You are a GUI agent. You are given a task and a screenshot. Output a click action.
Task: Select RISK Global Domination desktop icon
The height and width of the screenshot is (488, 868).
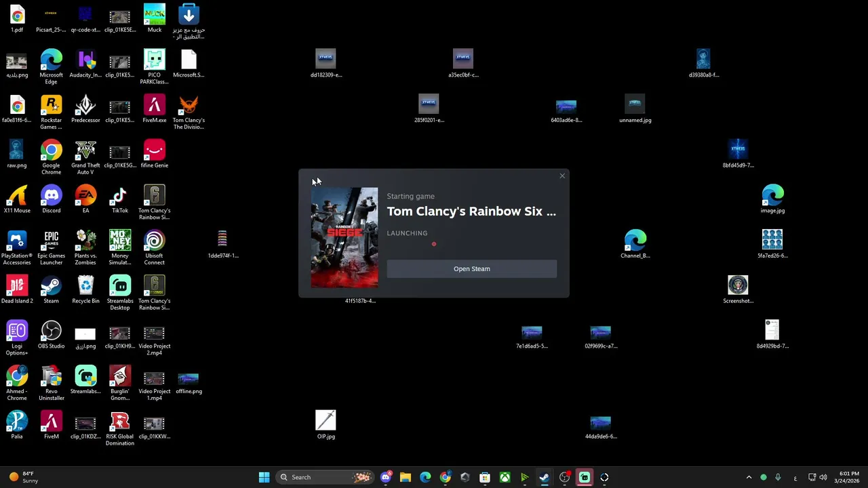pos(119,429)
